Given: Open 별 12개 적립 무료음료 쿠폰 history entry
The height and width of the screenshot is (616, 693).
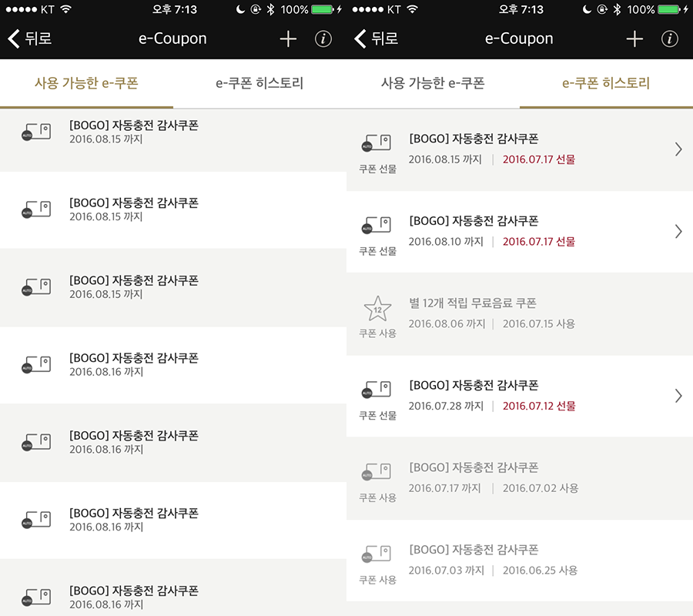Looking at the screenshot, I should 520,313.
